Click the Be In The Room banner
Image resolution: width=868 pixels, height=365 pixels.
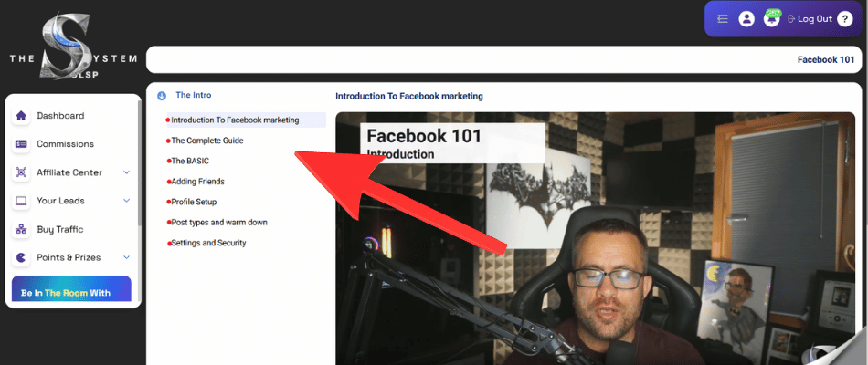[71, 290]
